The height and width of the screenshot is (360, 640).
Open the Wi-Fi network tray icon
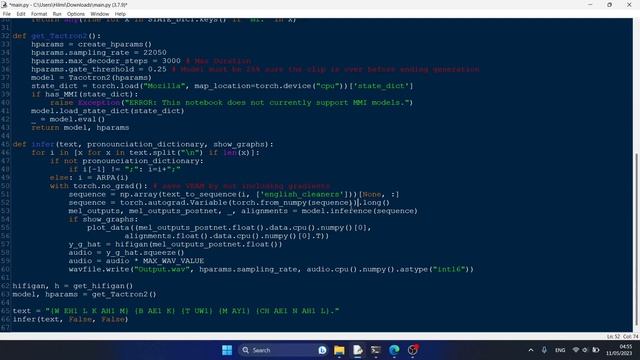coord(576,350)
